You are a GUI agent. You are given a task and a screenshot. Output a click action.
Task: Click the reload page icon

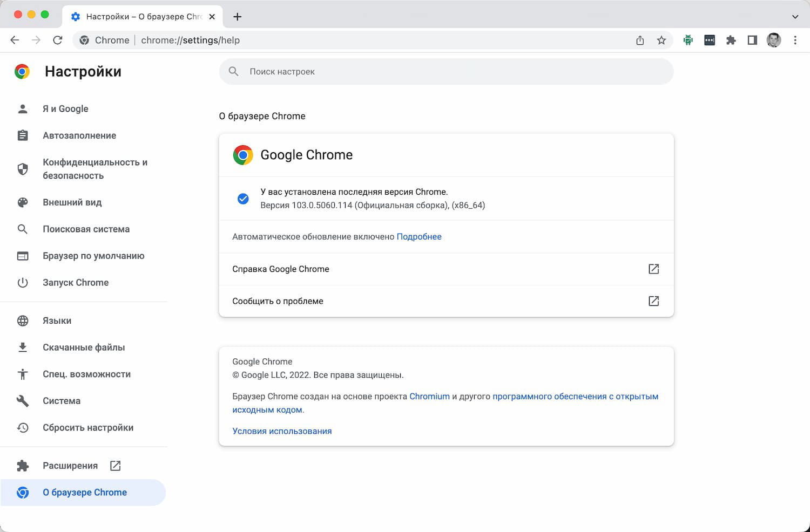[x=58, y=40]
